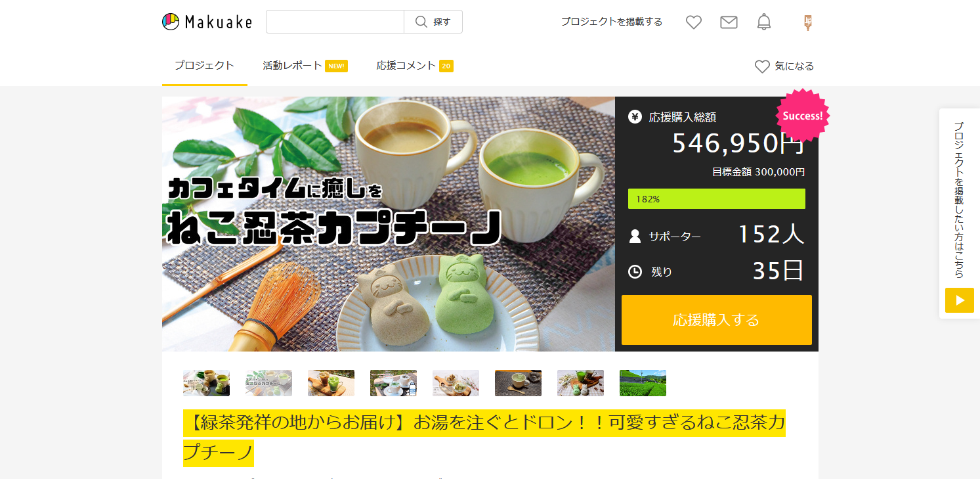Open プロジェクトを掲載する link
Viewport: 980px width, 479px height.
pyautogui.click(x=611, y=22)
